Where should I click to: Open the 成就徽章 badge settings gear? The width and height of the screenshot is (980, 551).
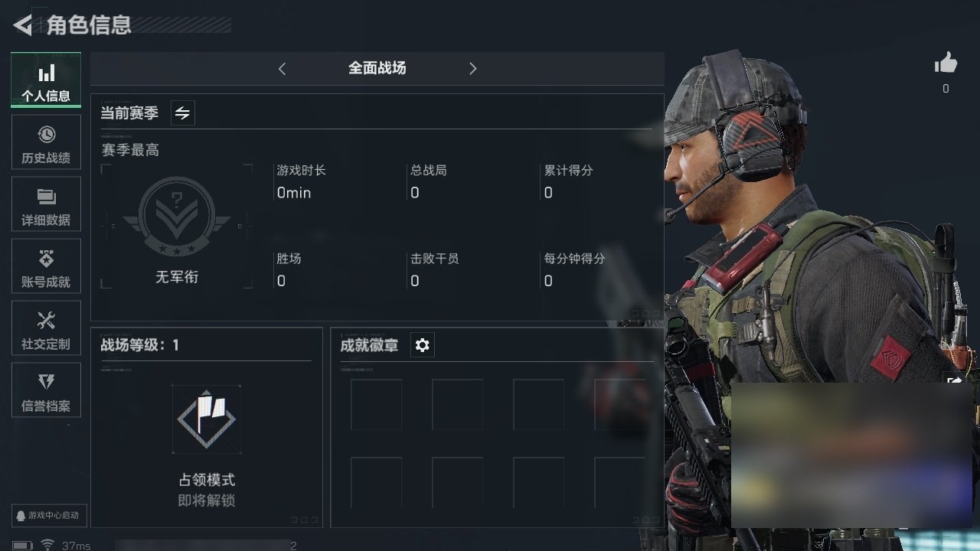pos(422,345)
